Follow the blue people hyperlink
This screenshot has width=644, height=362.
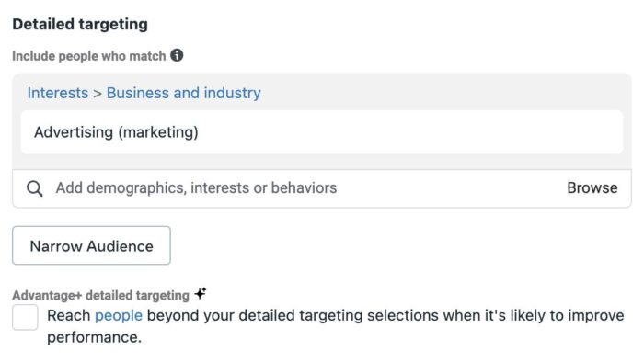click(119, 316)
